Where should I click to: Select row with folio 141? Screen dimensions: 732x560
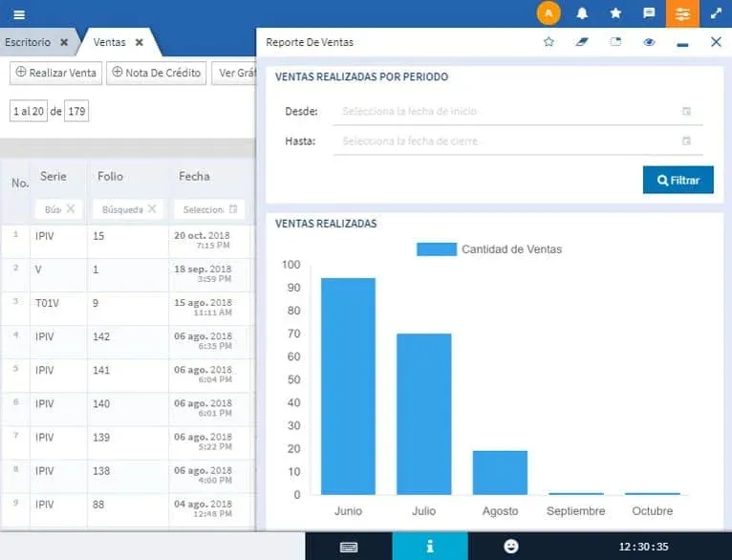coord(127,376)
